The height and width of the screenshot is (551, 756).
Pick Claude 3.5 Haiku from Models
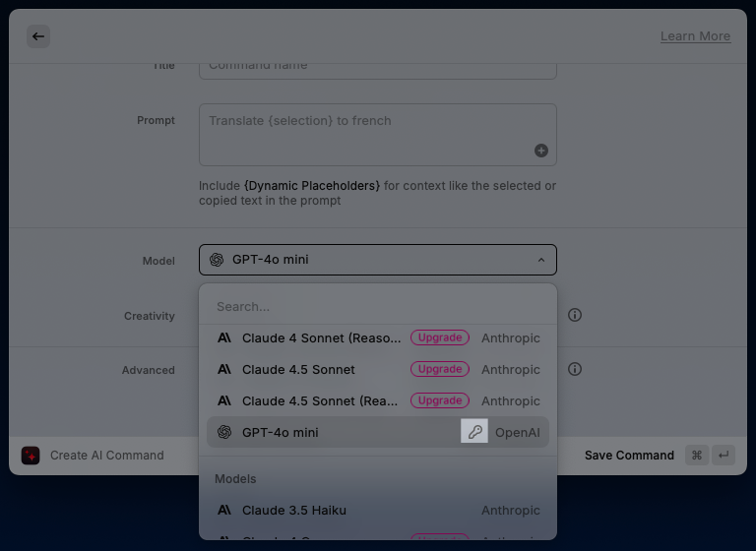click(378, 510)
